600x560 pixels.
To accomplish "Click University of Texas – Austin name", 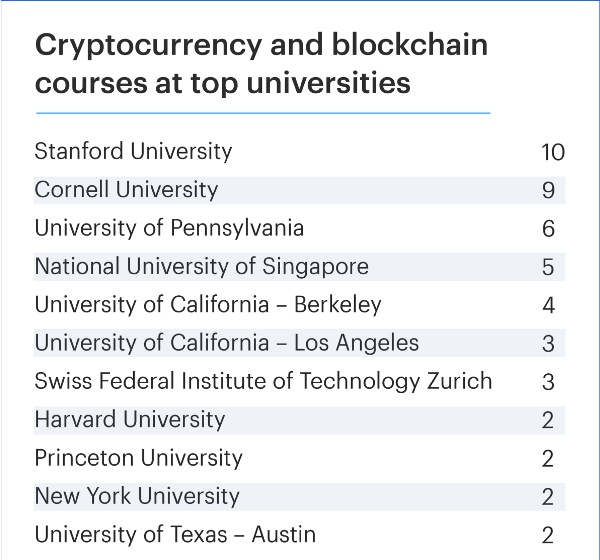I will [175, 534].
